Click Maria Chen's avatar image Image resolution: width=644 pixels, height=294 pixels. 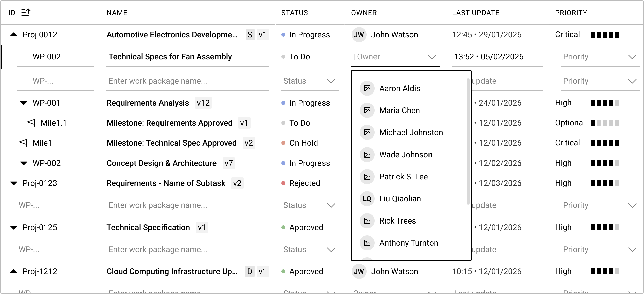point(367,110)
